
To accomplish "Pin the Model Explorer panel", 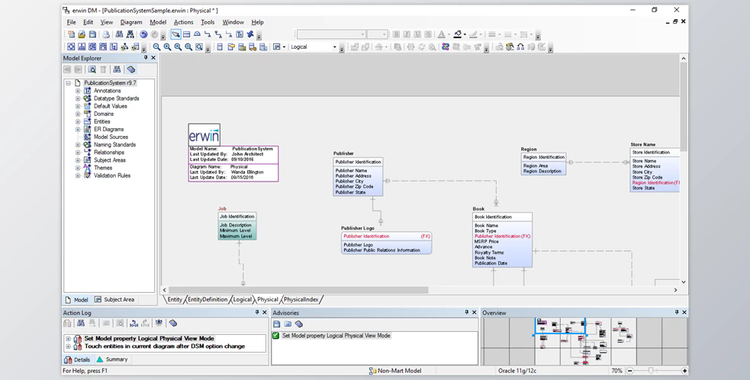I will [x=146, y=58].
